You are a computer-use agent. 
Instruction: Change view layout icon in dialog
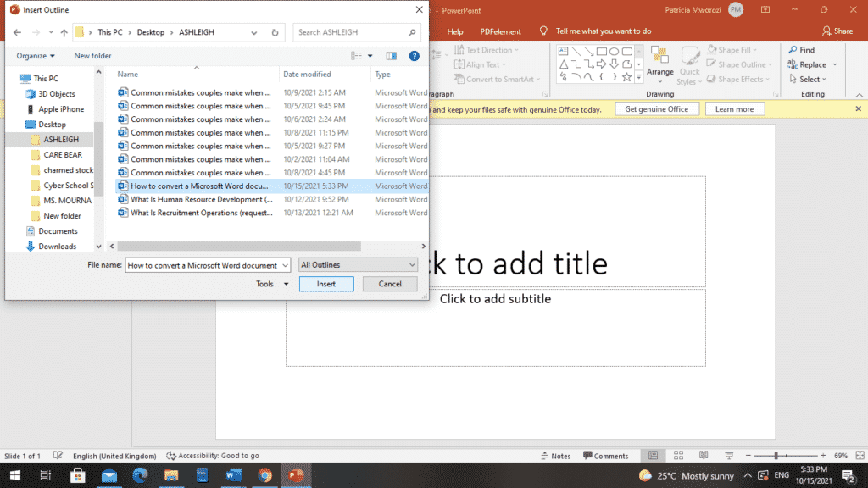pyautogui.click(x=357, y=56)
